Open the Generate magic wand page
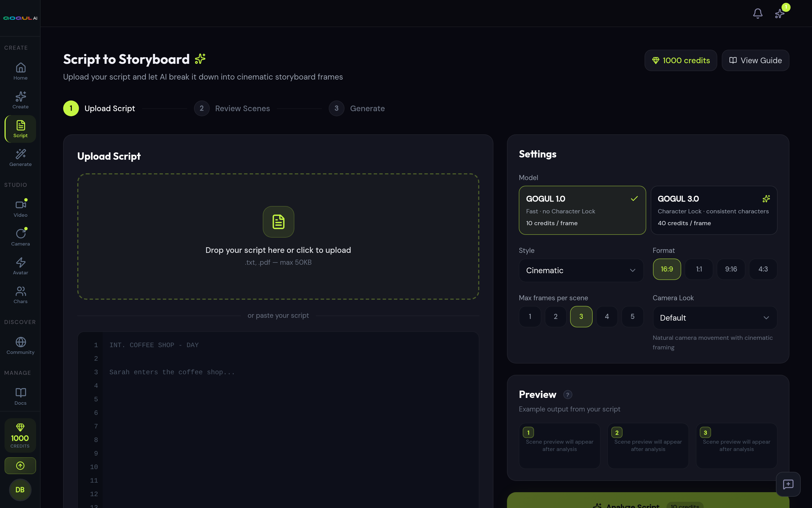Viewport: 812px width, 508px height. click(21, 158)
